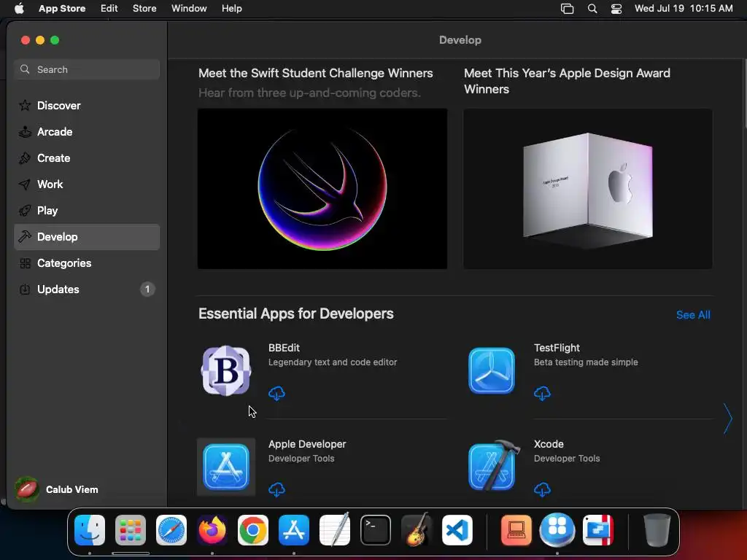
Task: Show next page of Essential Apps
Action: (x=728, y=419)
